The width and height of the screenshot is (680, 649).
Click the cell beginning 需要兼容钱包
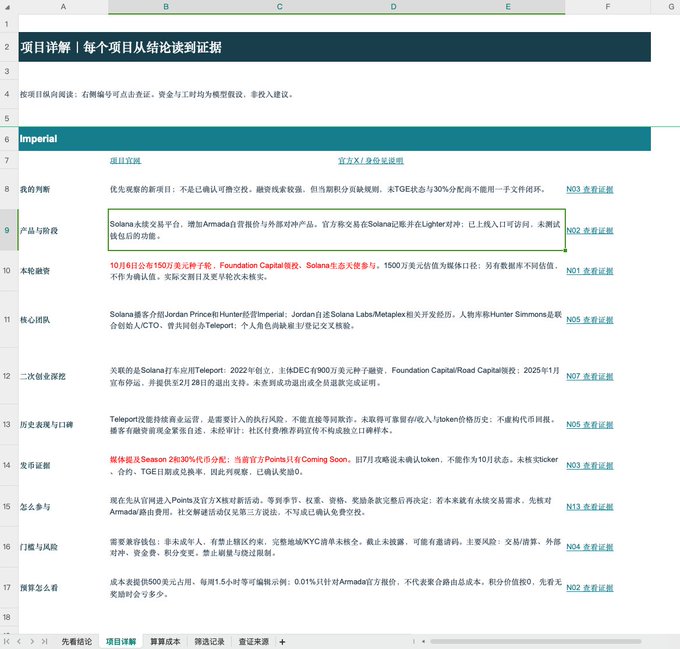click(x=337, y=547)
